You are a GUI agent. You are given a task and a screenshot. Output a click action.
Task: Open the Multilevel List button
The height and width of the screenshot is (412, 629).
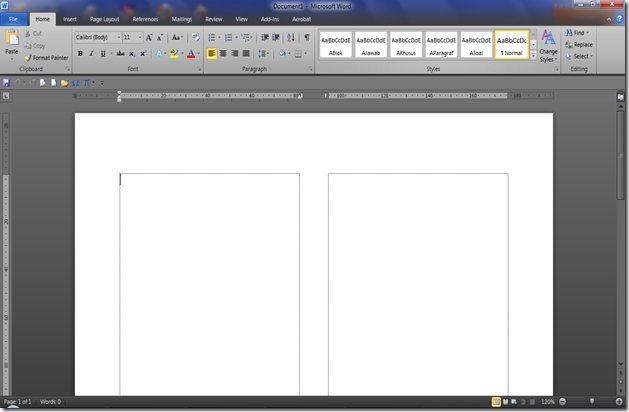pyautogui.click(x=246, y=37)
